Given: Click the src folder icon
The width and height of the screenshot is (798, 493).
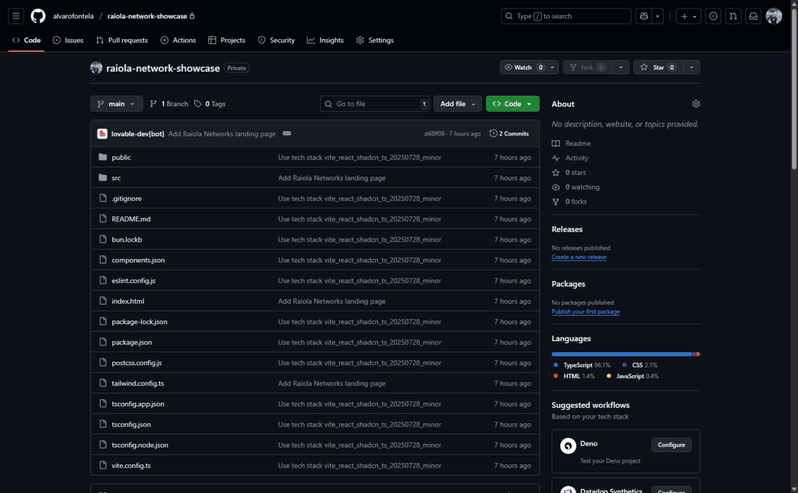Looking at the screenshot, I should 103,178.
